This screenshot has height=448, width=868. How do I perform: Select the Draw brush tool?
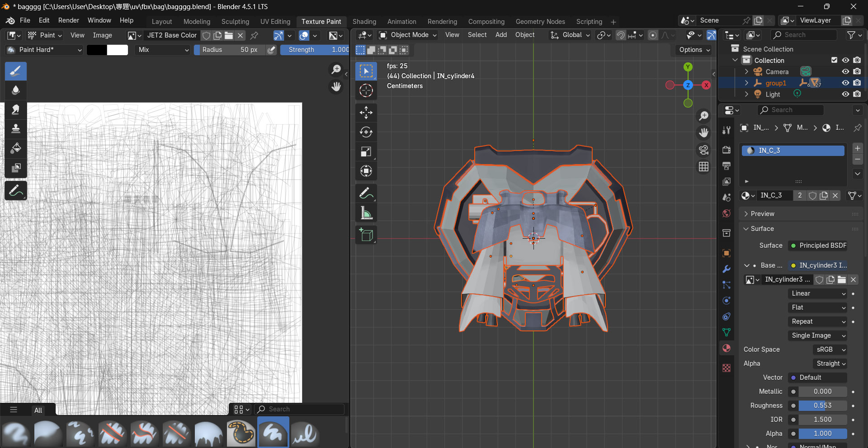point(16,71)
